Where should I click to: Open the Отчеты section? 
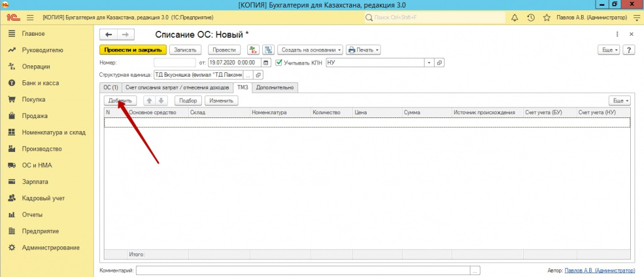33,215
